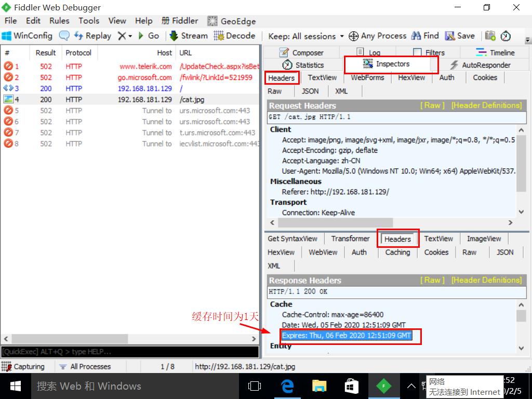532x399 pixels.
Task: Open Windows Store from taskbar
Action: [352, 386]
